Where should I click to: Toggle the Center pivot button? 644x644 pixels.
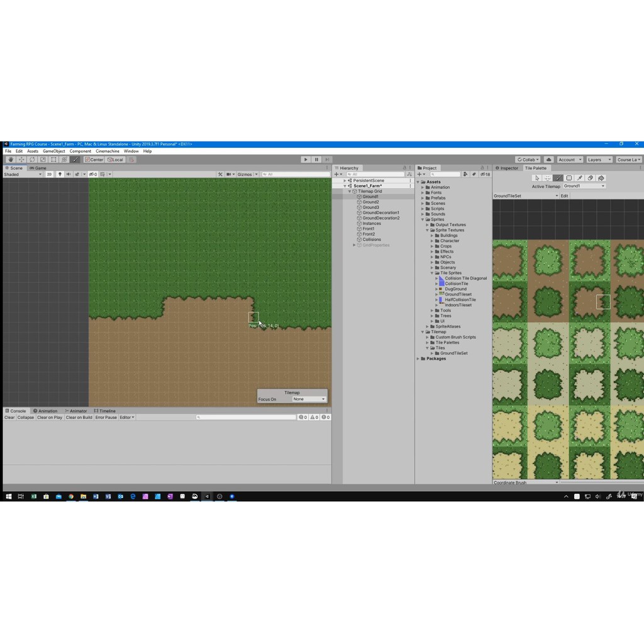pos(94,159)
